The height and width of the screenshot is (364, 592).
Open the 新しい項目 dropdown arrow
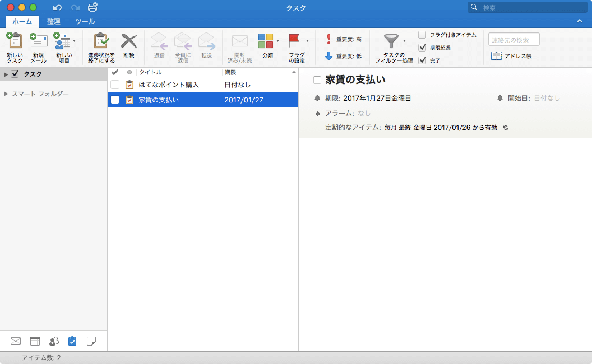tap(74, 41)
